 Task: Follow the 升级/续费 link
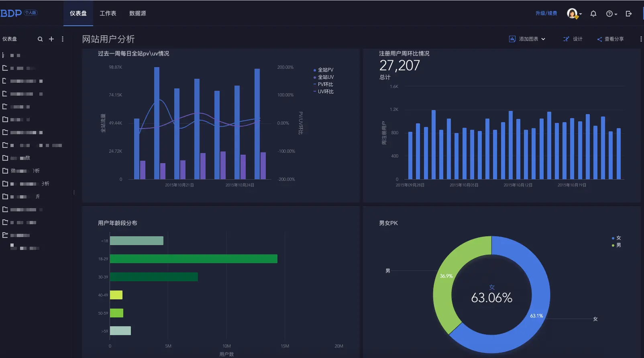546,13
